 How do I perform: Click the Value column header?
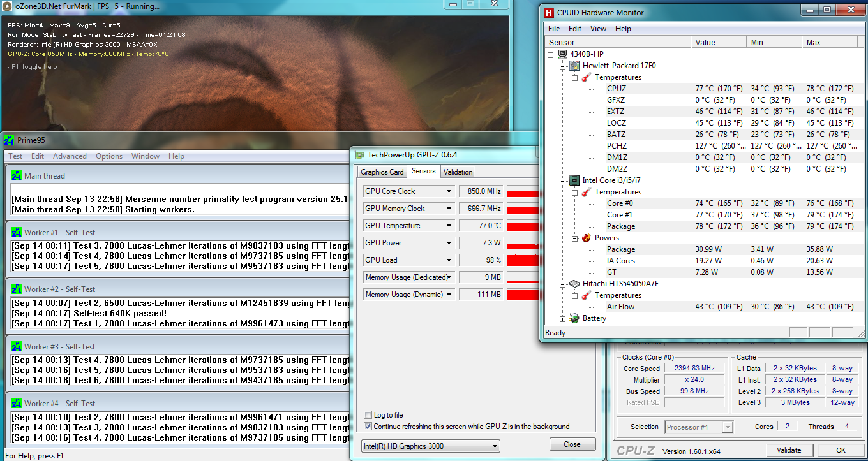click(x=719, y=42)
